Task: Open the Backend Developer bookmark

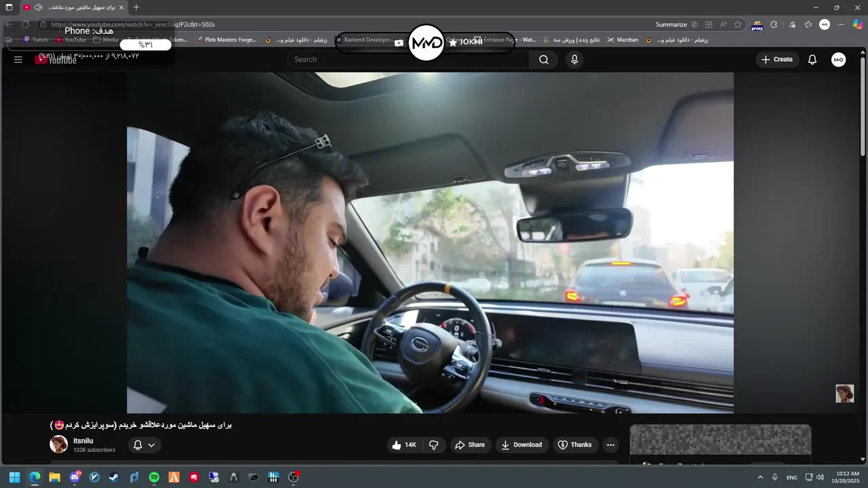Action: 365,40
